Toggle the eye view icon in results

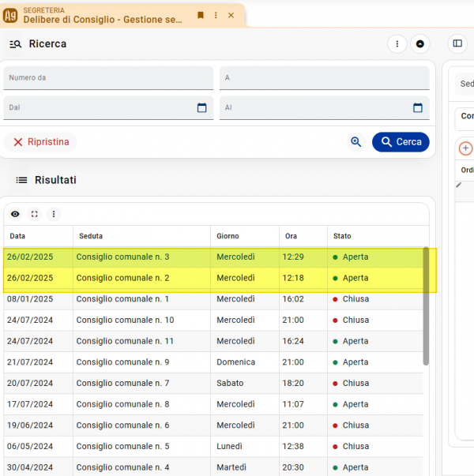pos(15,215)
